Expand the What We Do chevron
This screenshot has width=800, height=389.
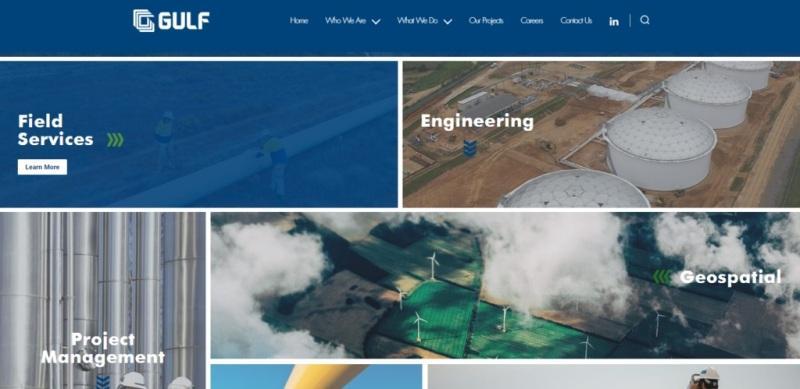click(x=447, y=21)
